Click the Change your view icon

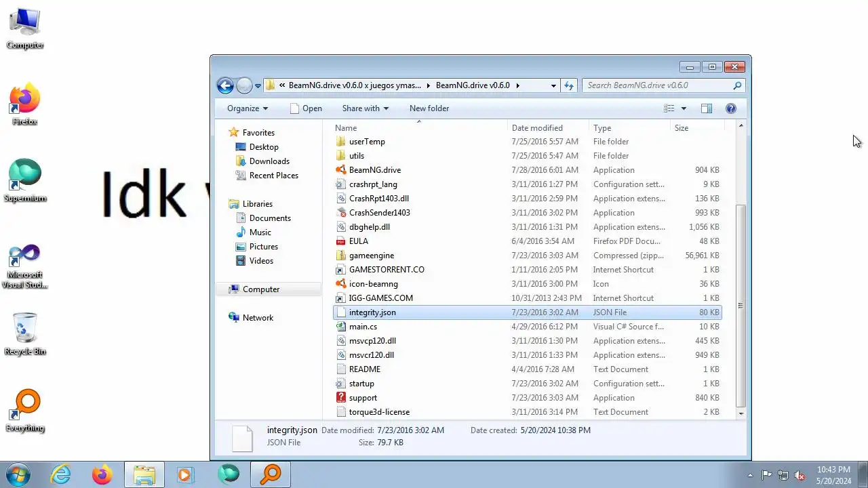tap(669, 108)
